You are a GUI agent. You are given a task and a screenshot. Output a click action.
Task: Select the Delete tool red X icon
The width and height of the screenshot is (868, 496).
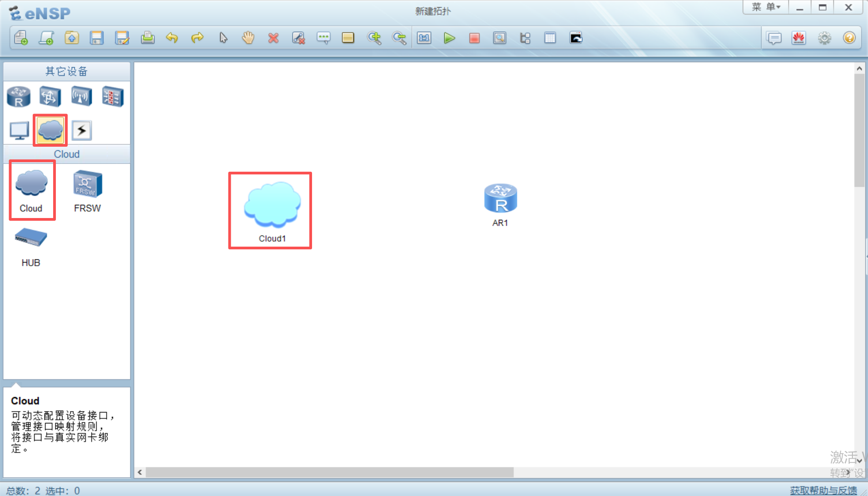273,38
